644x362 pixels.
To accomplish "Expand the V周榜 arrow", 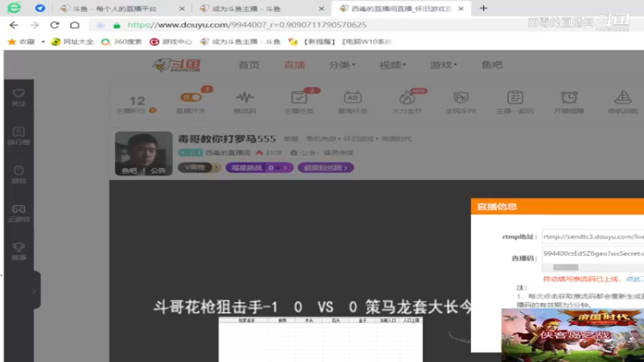I will pyautogui.click(x=217, y=167).
